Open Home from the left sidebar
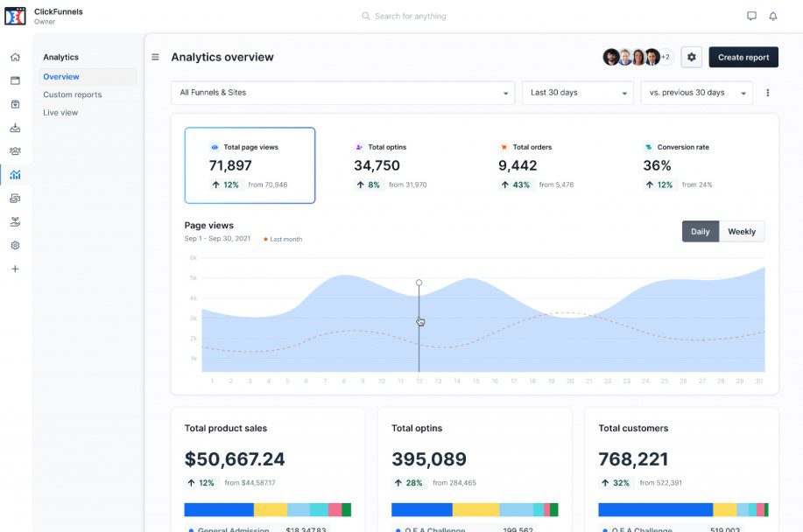 click(14, 55)
